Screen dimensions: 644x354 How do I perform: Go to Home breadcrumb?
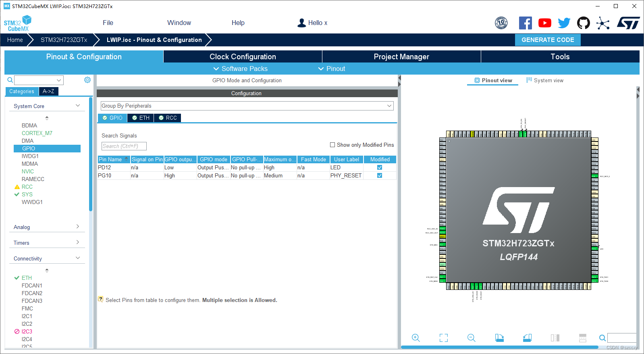click(15, 40)
